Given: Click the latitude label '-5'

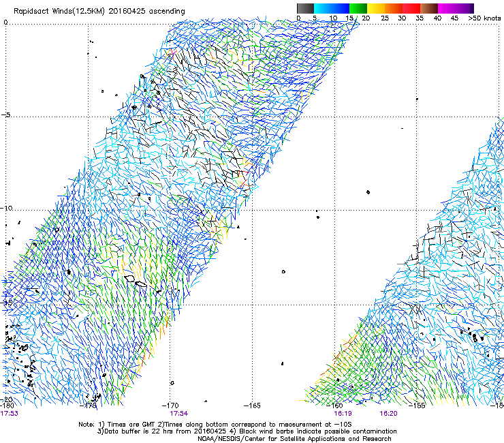Looking at the screenshot, I should click(6, 115).
